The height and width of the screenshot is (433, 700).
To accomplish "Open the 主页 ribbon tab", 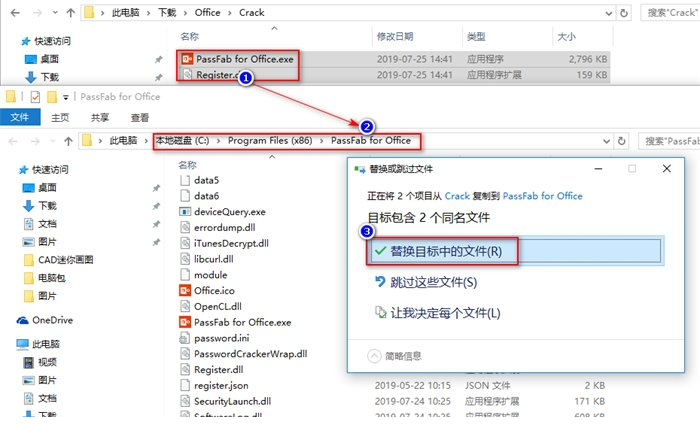I will tap(60, 117).
